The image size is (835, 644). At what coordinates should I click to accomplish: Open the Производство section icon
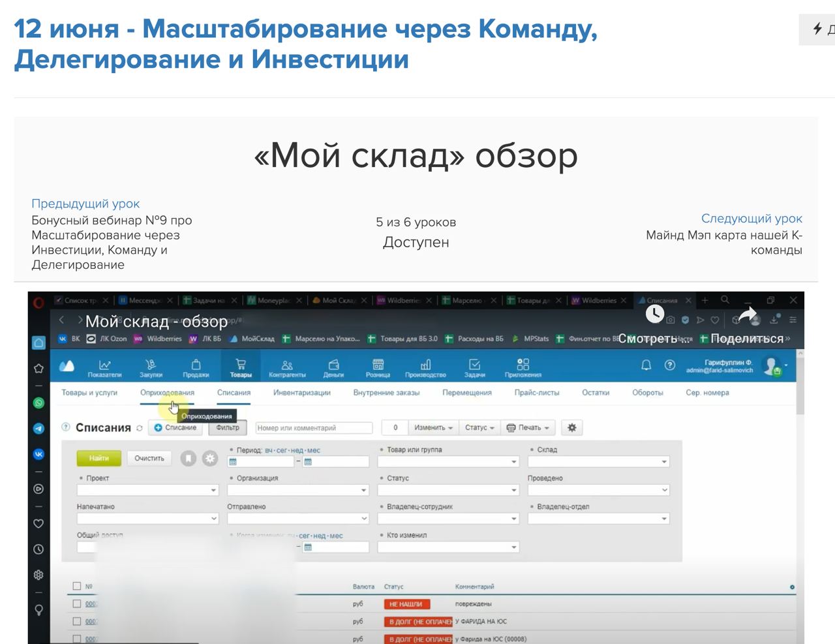(425, 368)
